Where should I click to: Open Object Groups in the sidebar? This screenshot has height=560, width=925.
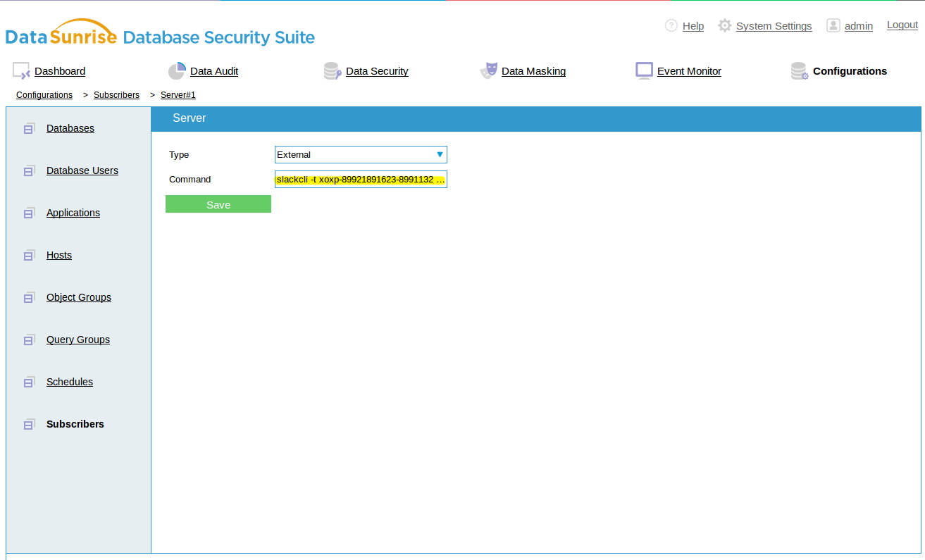pyautogui.click(x=79, y=297)
